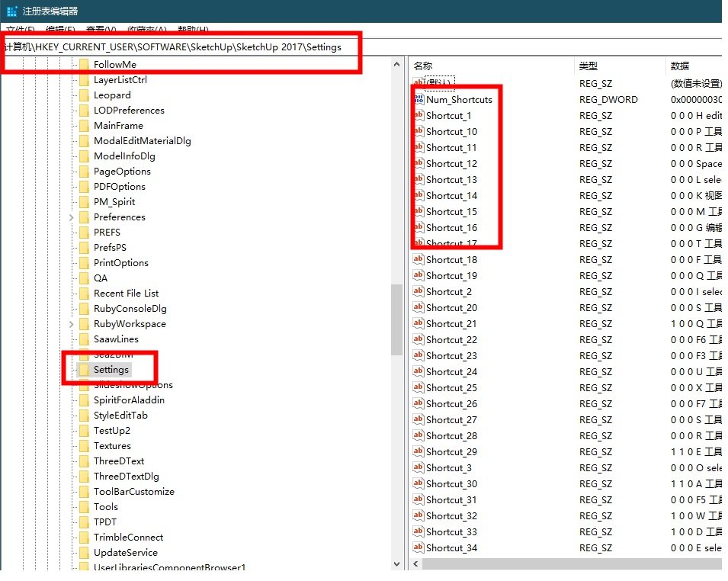Select the RubyConsoleDlg key
This screenshot has width=728, height=581.
(x=130, y=309)
